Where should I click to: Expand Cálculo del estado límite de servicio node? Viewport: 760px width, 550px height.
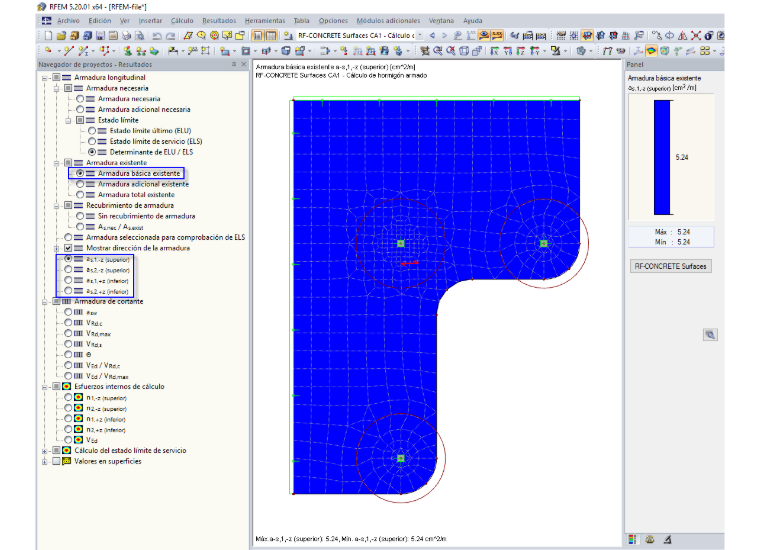click(x=45, y=451)
